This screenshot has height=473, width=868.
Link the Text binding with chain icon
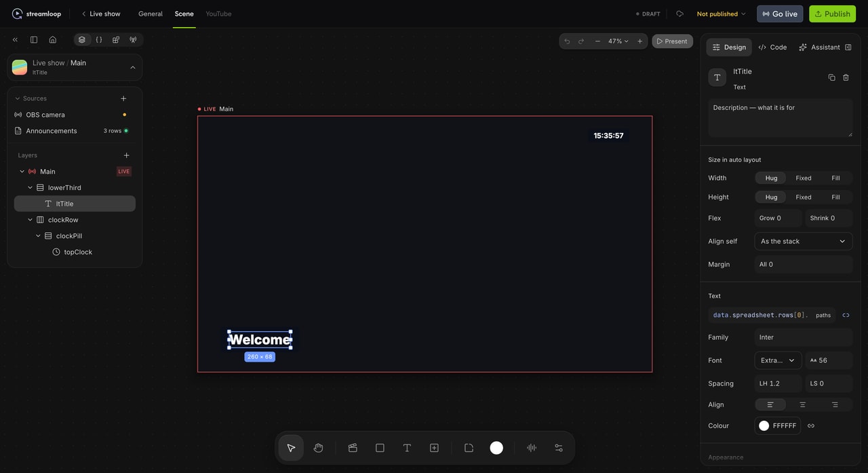(x=846, y=315)
